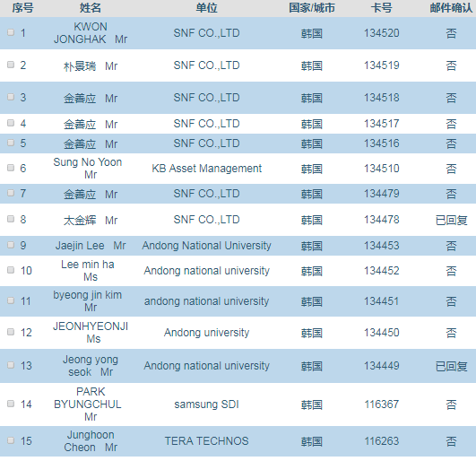
Task: Click samsung SDI unit cell
Action: (206, 404)
